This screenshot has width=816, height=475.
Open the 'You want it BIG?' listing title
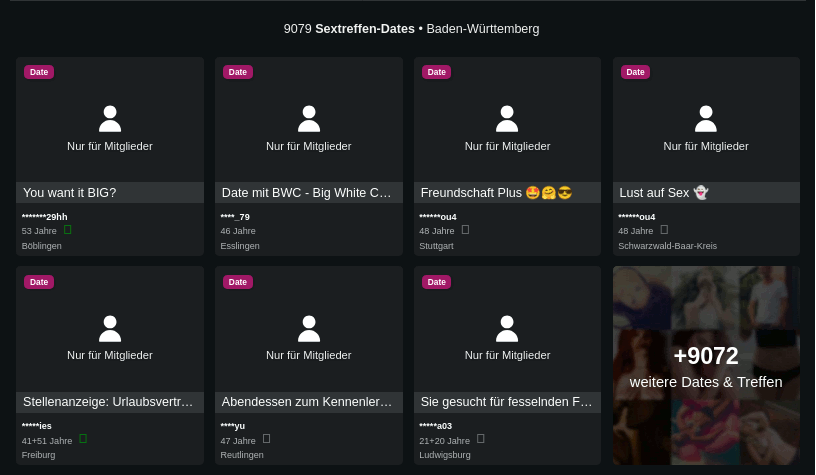click(x=70, y=192)
